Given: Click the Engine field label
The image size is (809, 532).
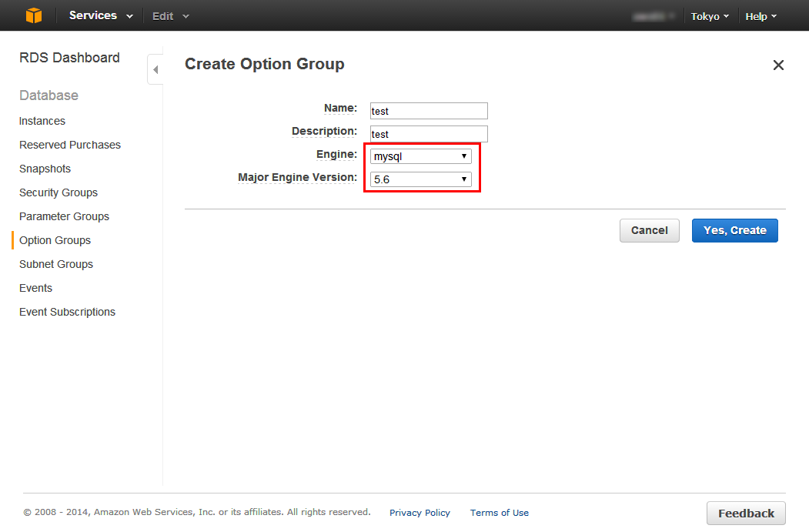Looking at the screenshot, I should coord(336,154).
